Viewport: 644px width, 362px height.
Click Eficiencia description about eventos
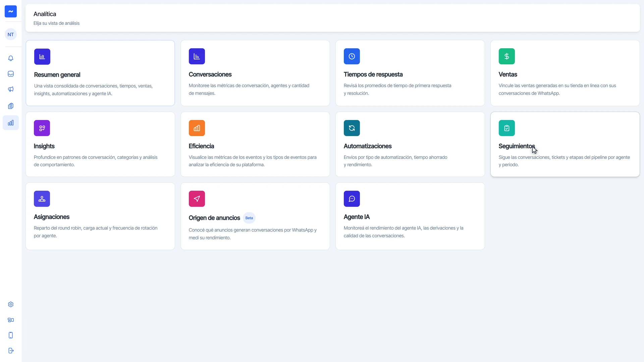253,161
